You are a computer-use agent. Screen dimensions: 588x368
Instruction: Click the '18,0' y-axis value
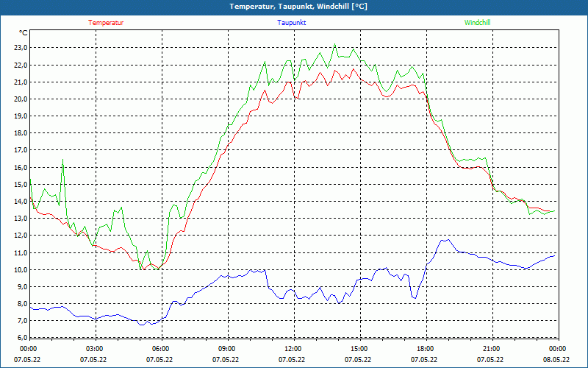pos(21,133)
